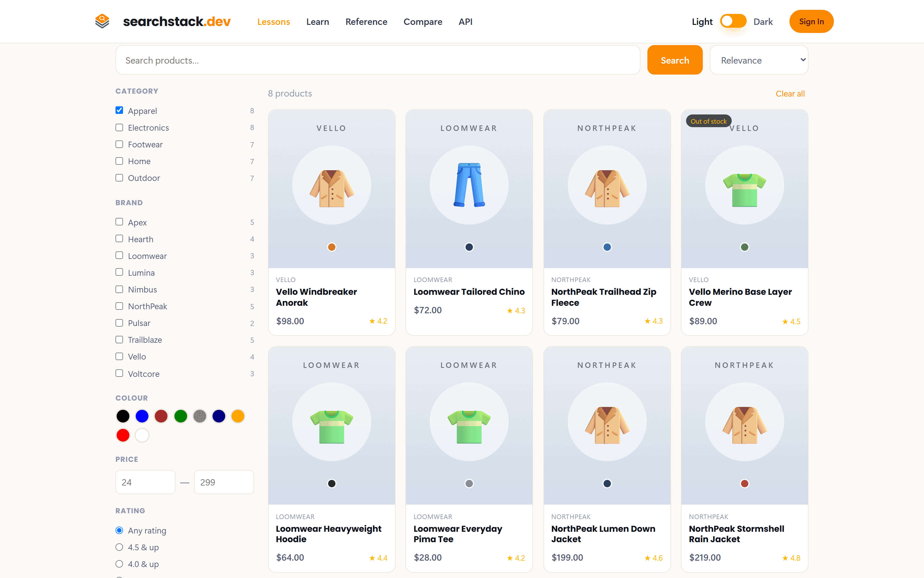Pick the black colour swatch filter

123,416
